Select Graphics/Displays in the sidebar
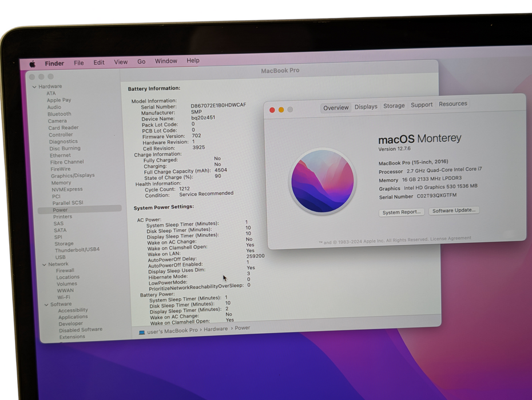This screenshot has height=400, width=532. pos(73,175)
